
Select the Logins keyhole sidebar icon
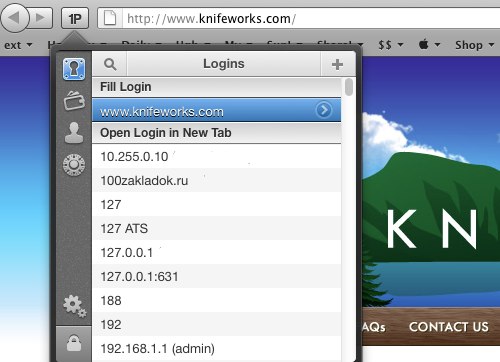pyautogui.click(x=74, y=69)
